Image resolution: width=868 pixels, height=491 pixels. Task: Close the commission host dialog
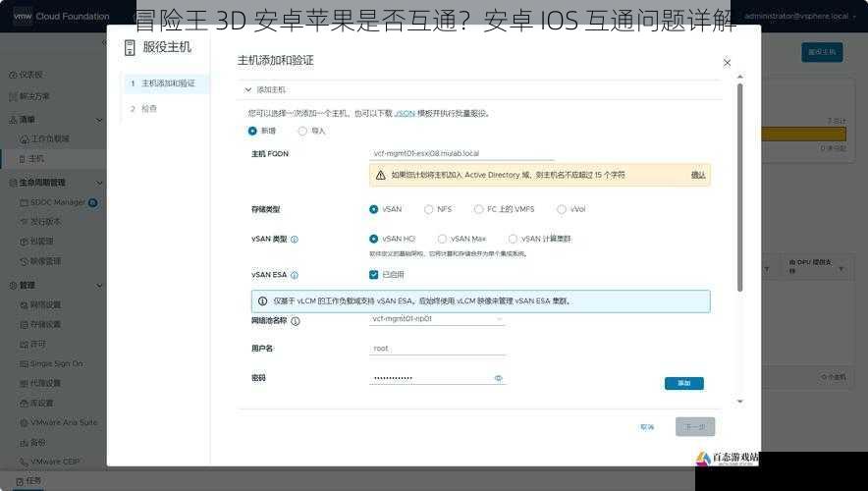tap(727, 63)
